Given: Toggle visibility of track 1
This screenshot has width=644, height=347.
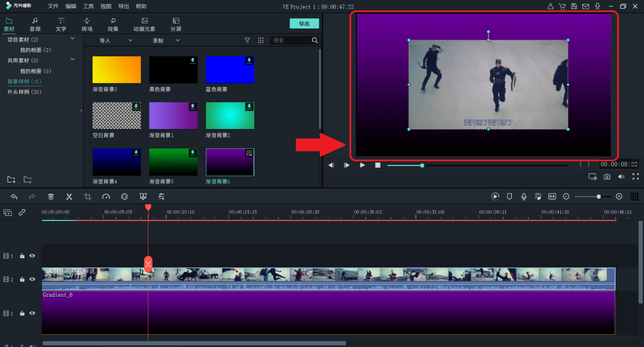Looking at the screenshot, I should click(x=33, y=313).
